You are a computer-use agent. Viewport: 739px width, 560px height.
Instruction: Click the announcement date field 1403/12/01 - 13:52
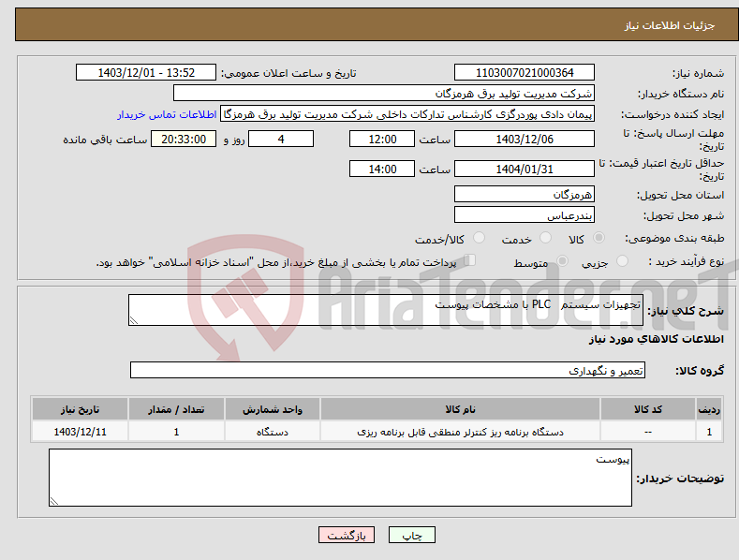pos(145,73)
